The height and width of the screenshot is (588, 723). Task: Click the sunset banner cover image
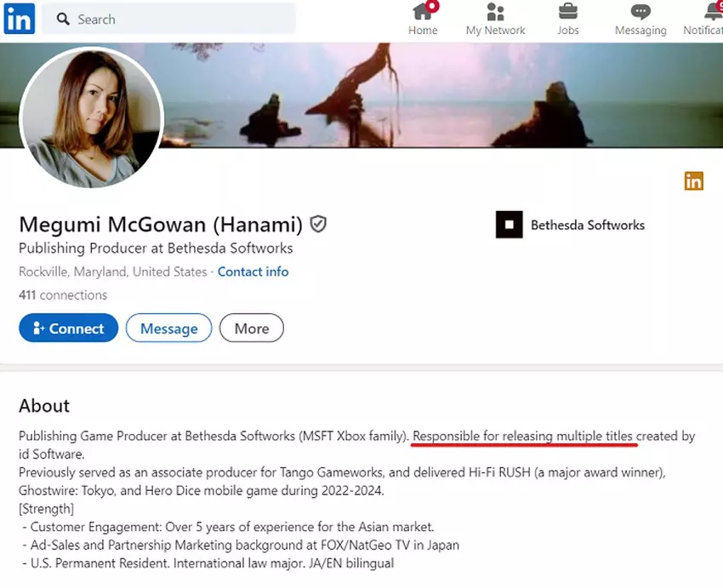pyautogui.click(x=442, y=94)
